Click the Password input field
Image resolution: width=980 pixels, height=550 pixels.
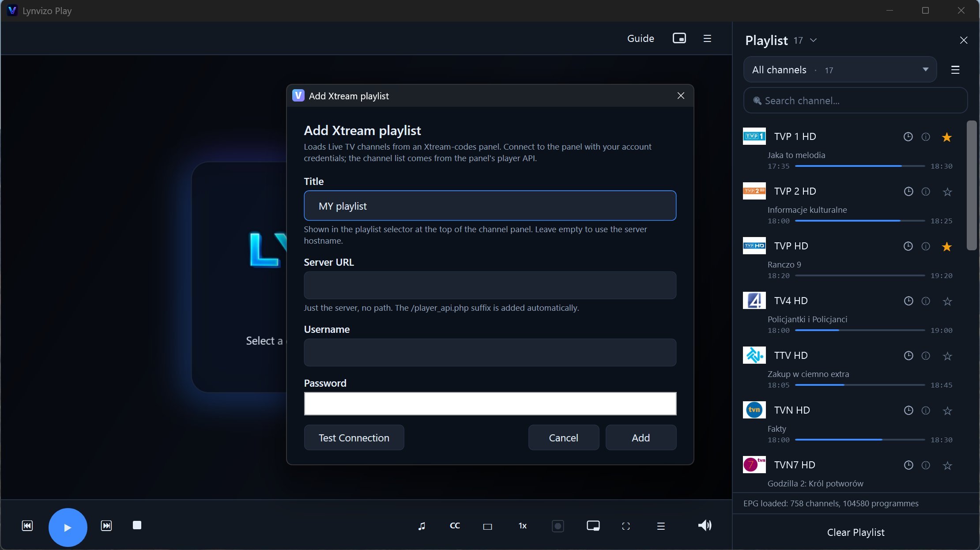click(x=490, y=403)
